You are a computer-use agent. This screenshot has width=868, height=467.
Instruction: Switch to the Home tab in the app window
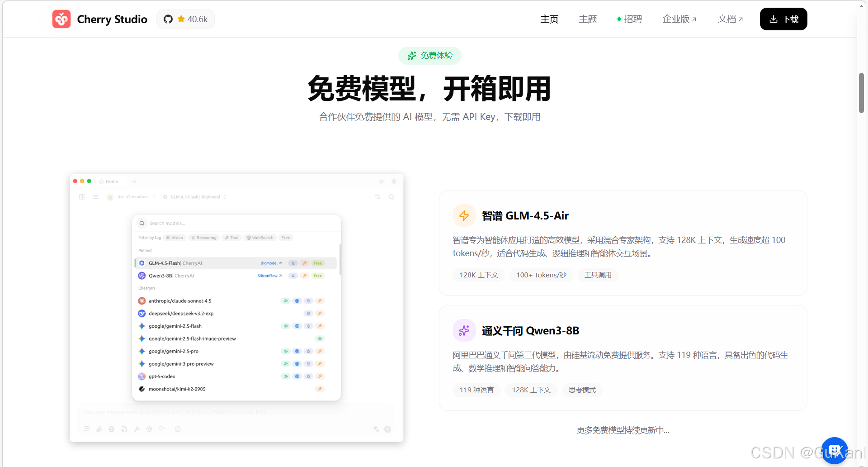[109, 181]
